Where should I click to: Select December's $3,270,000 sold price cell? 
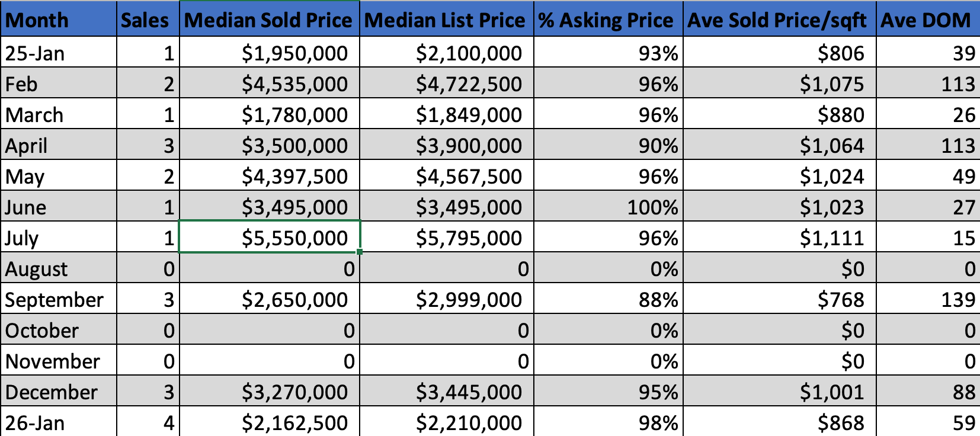coord(269,392)
